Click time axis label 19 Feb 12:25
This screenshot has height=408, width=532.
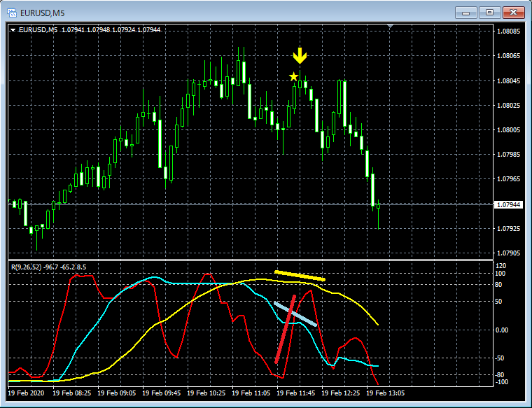coord(340,393)
